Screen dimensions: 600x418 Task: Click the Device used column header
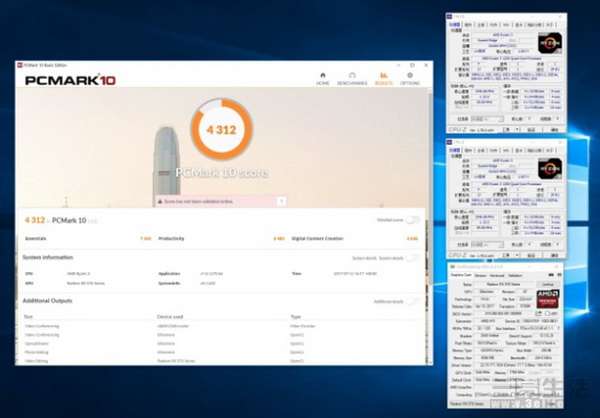click(170, 317)
